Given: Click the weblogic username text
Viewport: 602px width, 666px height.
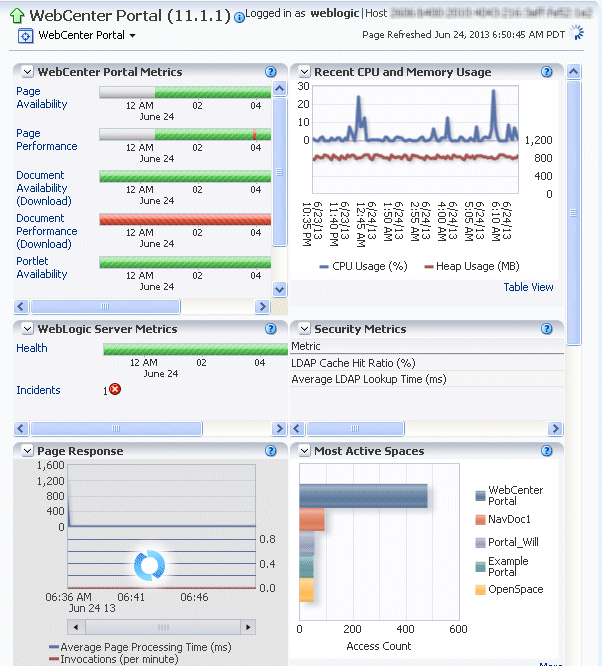Looking at the screenshot, I should [335, 13].
